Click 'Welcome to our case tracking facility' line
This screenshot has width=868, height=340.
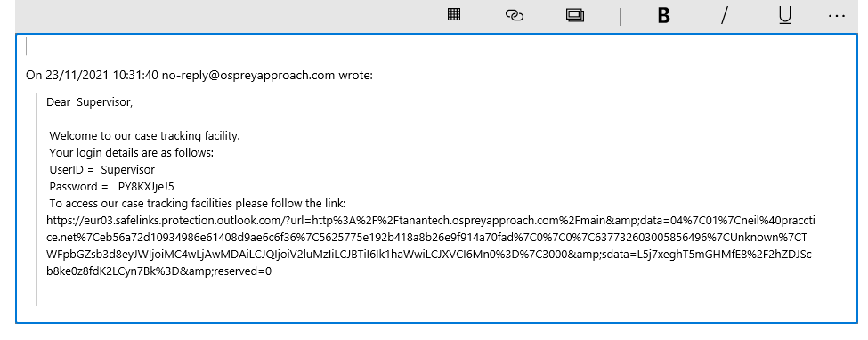[144, 135]
